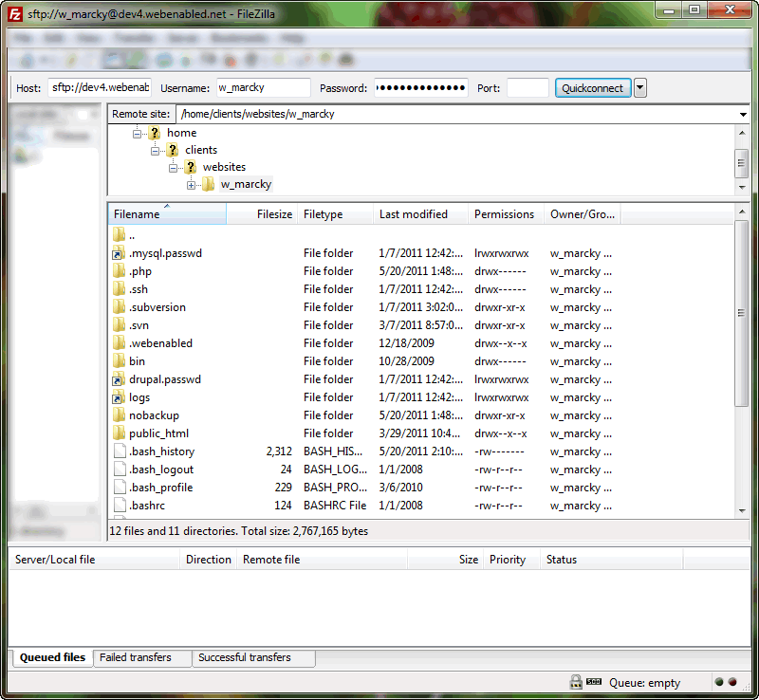Click the nobackup folder icon
The width and height of the screenshot is (759, 700).
[120, 414]
